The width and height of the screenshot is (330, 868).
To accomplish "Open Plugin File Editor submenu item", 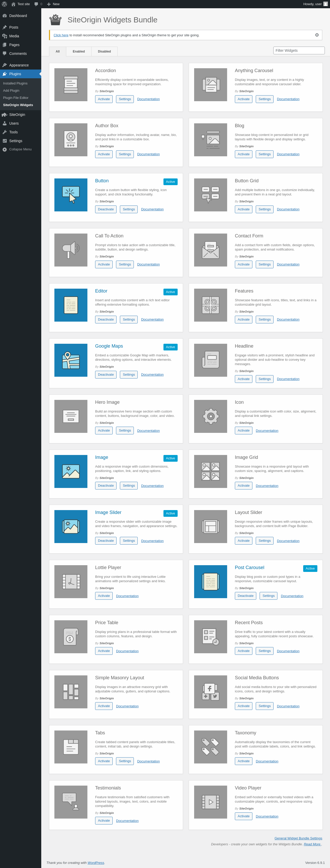I will click(x=15, y=98).
